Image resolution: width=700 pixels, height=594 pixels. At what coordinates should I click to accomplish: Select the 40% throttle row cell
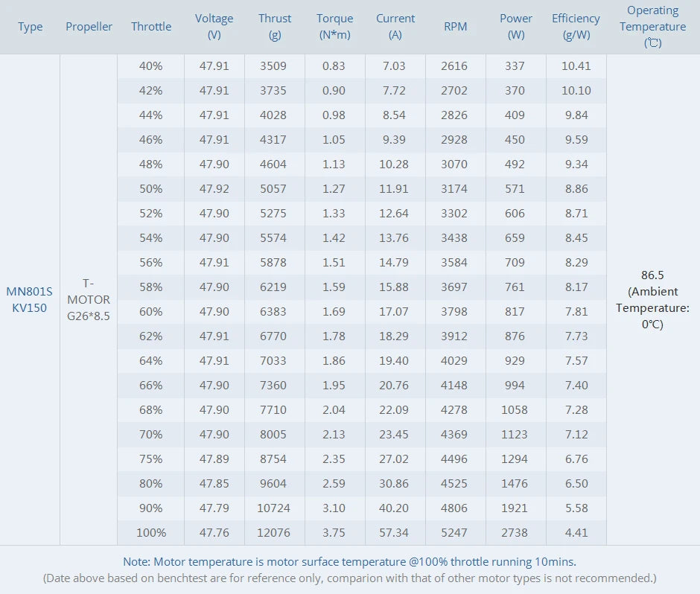(x=151, y=66)
